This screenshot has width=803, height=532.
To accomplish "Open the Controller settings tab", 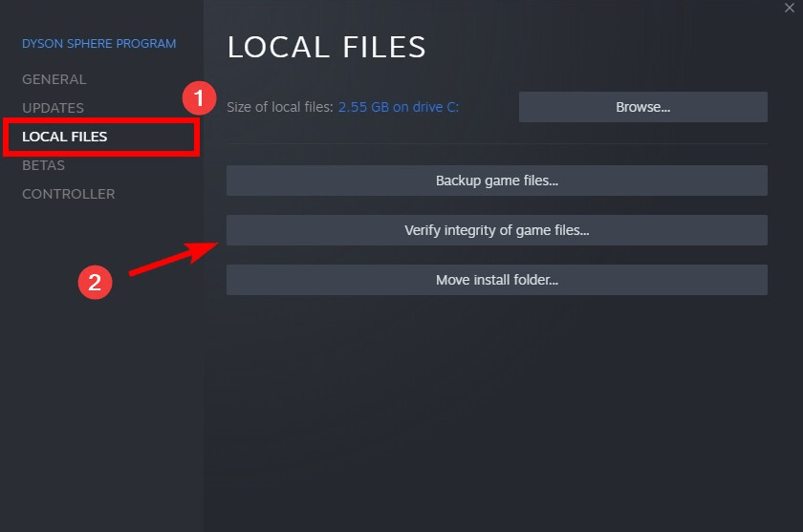I will click(69, 194).
